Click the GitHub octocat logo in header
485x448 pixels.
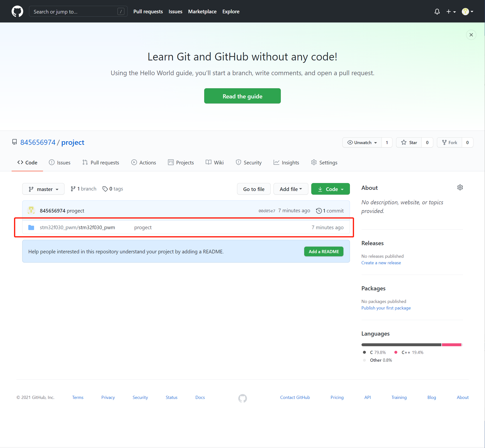point(17,11)
